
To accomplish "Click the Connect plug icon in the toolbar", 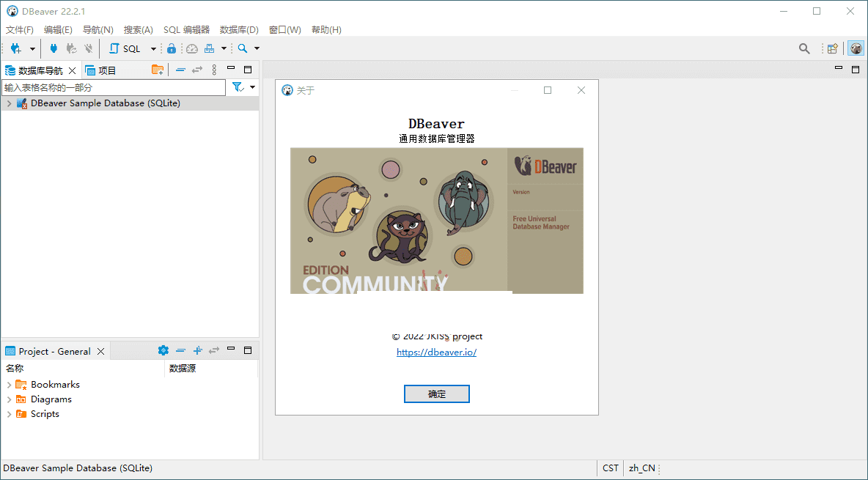I will tap(54, 48).
